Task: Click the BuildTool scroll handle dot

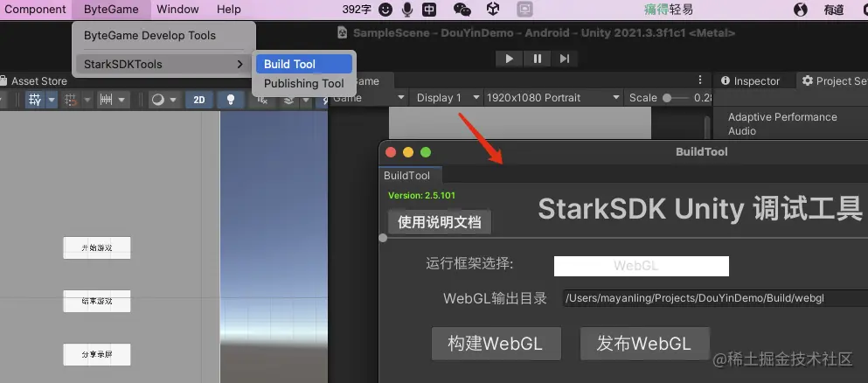Action: (383, 238)
